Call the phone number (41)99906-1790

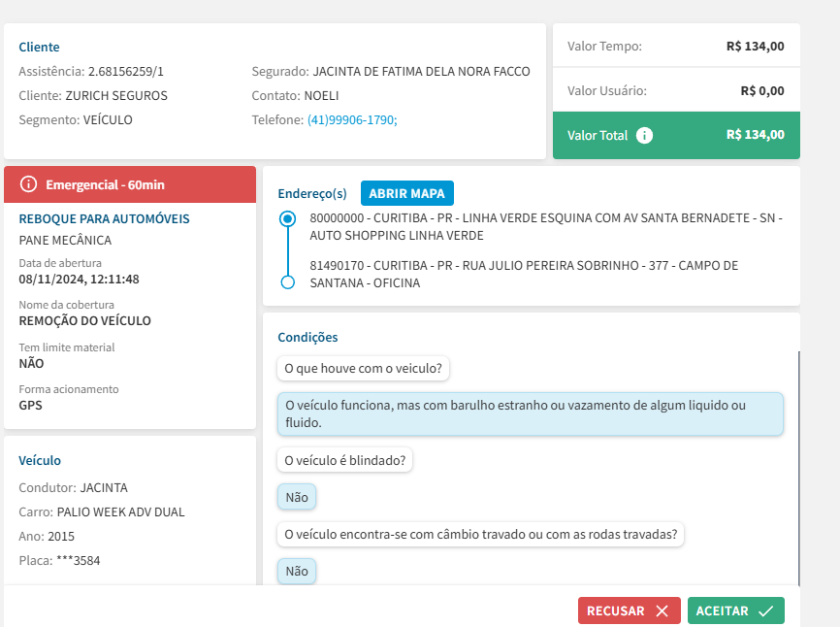point(352,120)
